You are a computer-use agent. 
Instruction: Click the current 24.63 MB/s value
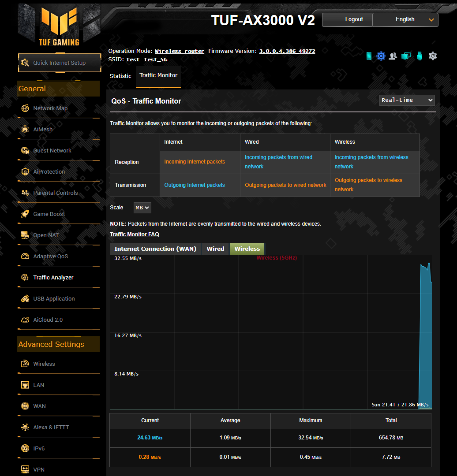(150, 438)
